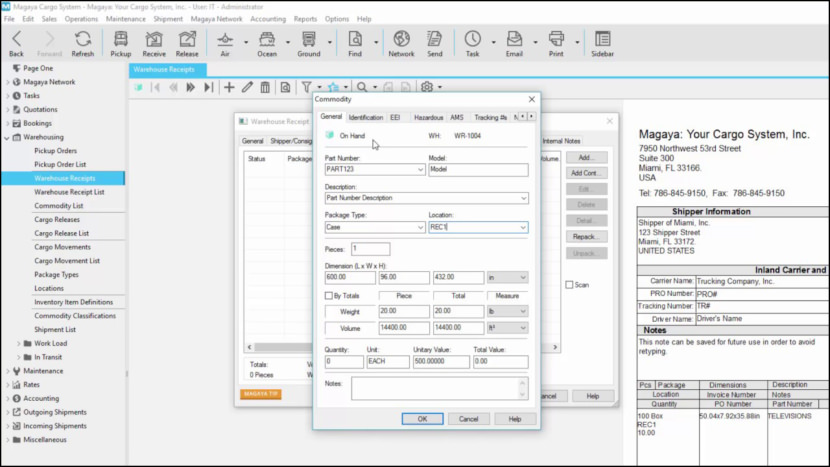Click the Pieces input field
Viewport: 830px width, 467px height.
[371, 249]
